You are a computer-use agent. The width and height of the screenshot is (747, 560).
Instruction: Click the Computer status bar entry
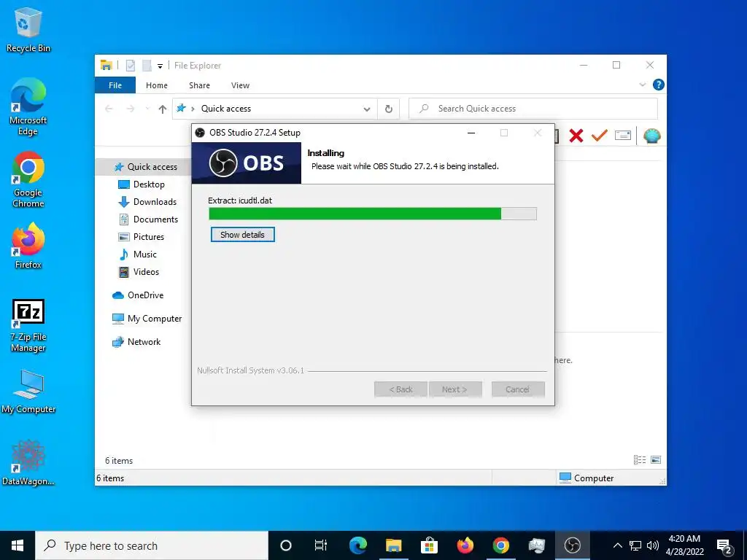[x=587, y=478]
